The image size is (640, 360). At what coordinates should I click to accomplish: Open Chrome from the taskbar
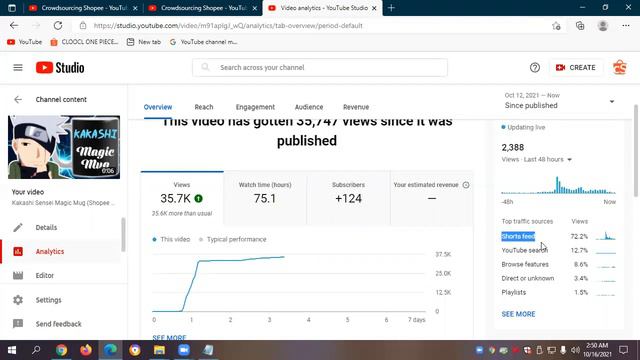coord(62,350)
